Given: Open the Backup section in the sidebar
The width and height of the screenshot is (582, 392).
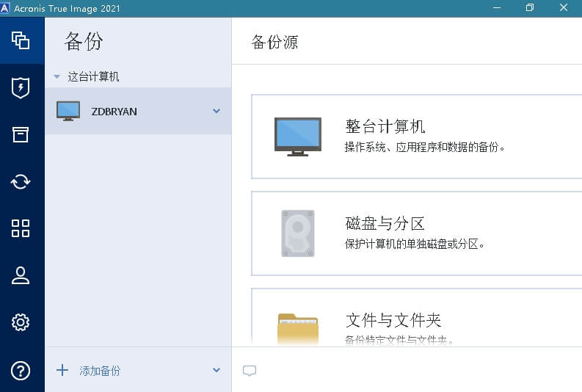Looking at the screenshot, I should pos(21,40).
